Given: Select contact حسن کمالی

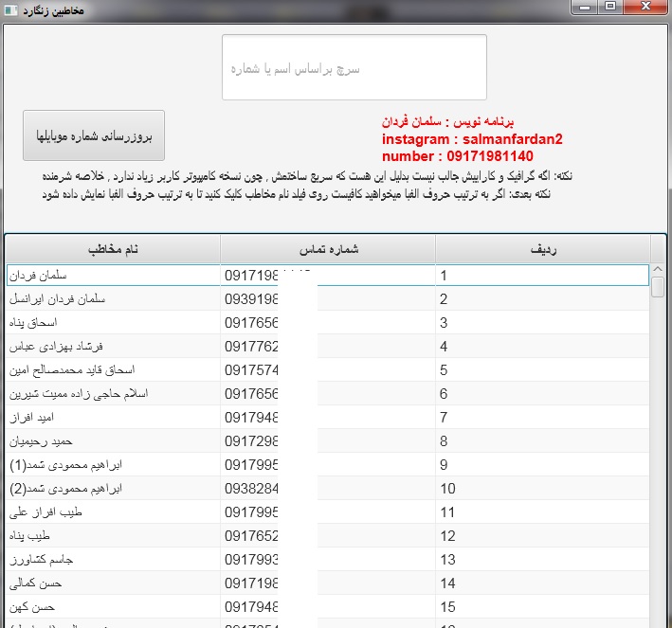Looking at the screenshot, I should click(36, 583).
